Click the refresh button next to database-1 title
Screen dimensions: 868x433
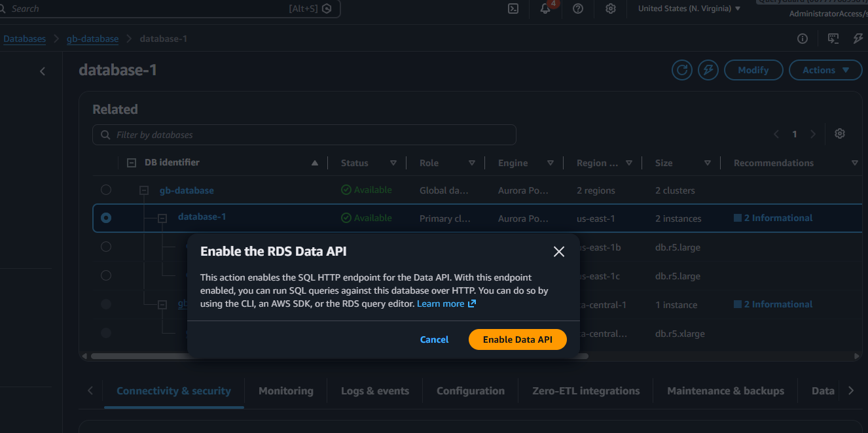click(682, 70)
